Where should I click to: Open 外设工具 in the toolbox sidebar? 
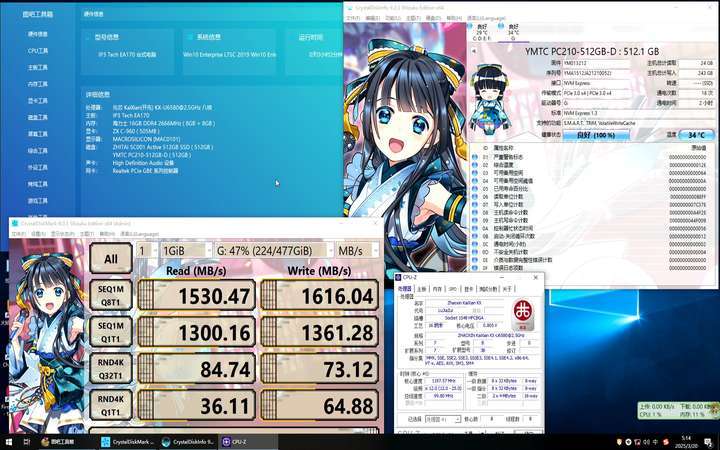pyautogui.click(x=38, y=168)
